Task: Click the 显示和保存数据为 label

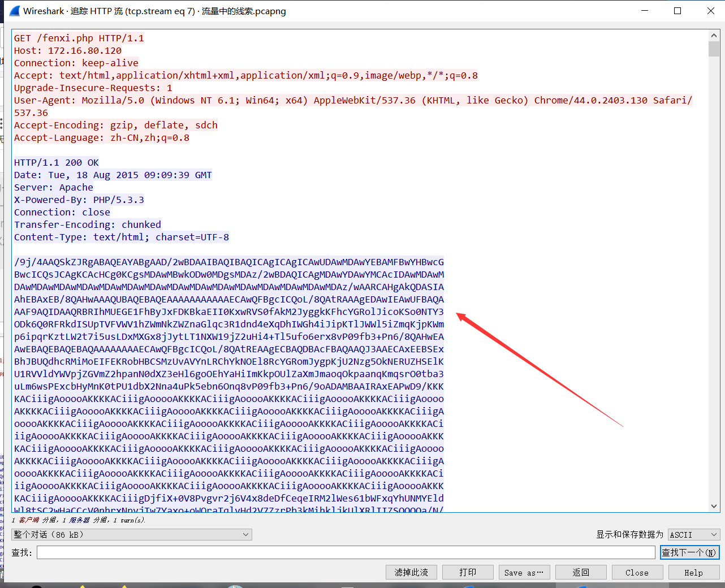Action: click(x=629, y=534)
